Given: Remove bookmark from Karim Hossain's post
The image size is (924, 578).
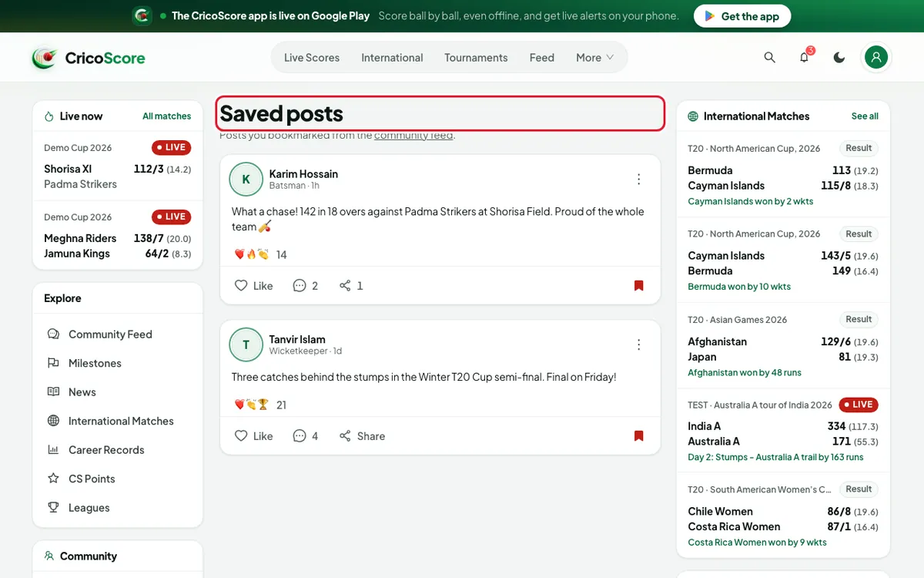Looking at the screenshot, I should pos(638,285).
